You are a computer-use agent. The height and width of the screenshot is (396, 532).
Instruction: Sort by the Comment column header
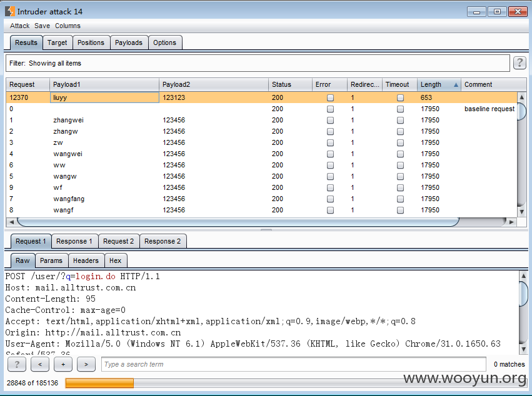[x=494, y=85]
